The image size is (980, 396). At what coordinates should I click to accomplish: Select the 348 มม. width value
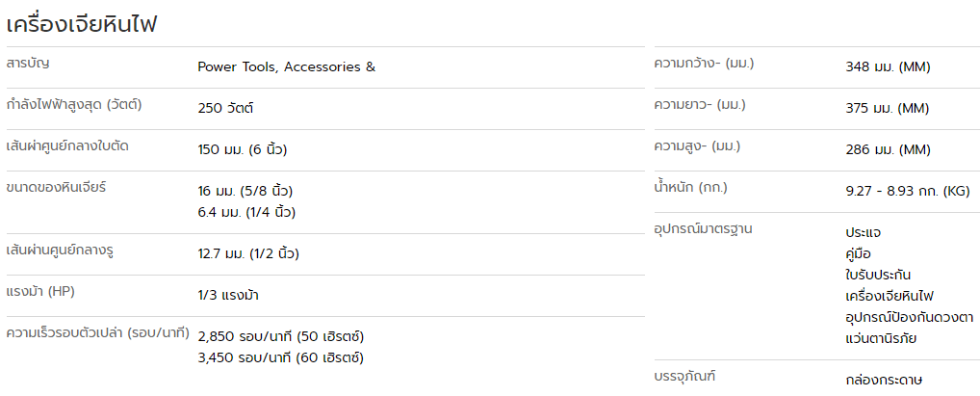(888, 66)
